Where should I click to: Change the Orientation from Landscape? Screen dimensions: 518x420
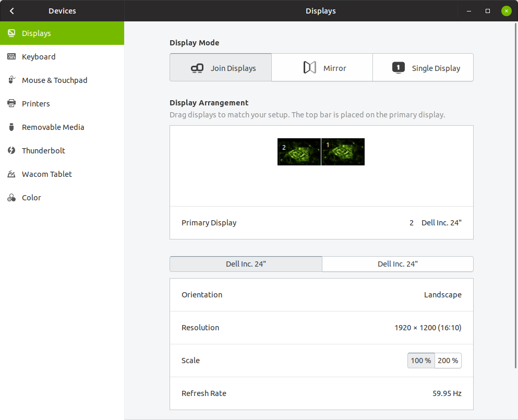pyautogui.click(x=321, y=295)
